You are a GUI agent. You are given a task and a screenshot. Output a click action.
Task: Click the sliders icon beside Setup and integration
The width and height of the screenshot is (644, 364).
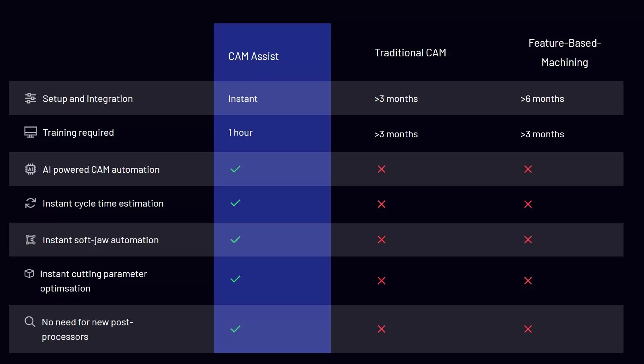30,98
